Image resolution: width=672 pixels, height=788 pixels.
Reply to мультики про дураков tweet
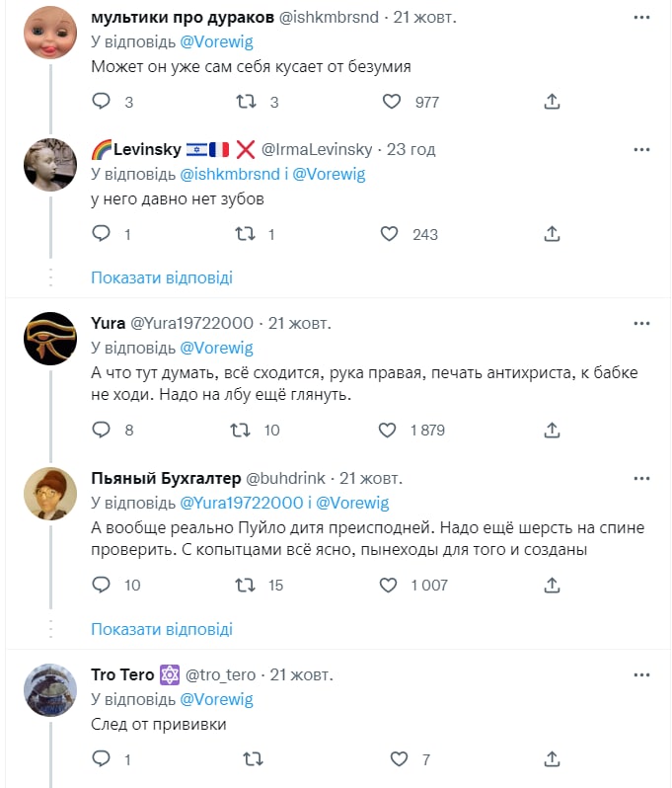(x=101, y=102)
